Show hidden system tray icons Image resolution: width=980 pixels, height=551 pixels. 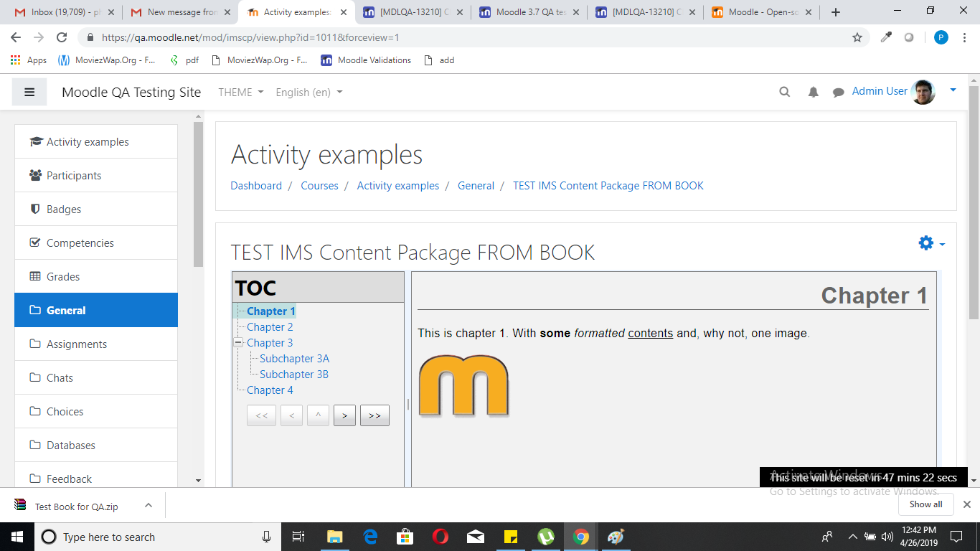pyautogui.click(x=853, y=537)
